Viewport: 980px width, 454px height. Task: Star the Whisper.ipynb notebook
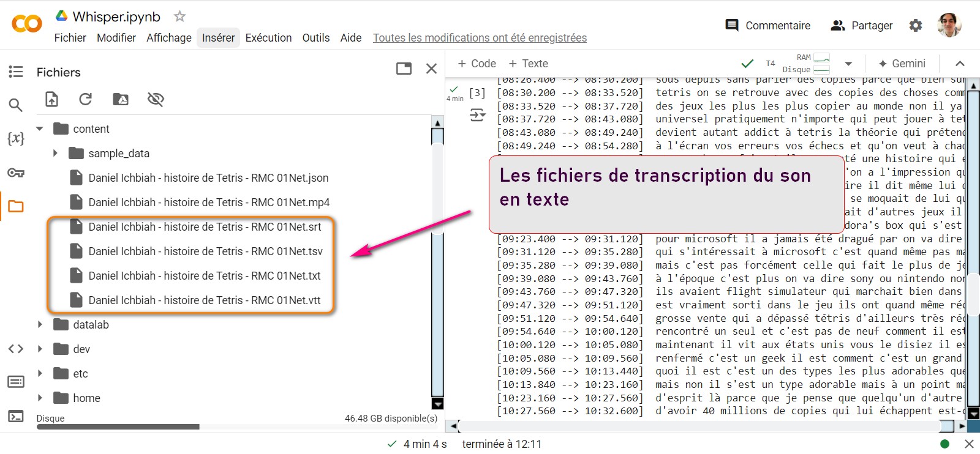pos(179,17)
